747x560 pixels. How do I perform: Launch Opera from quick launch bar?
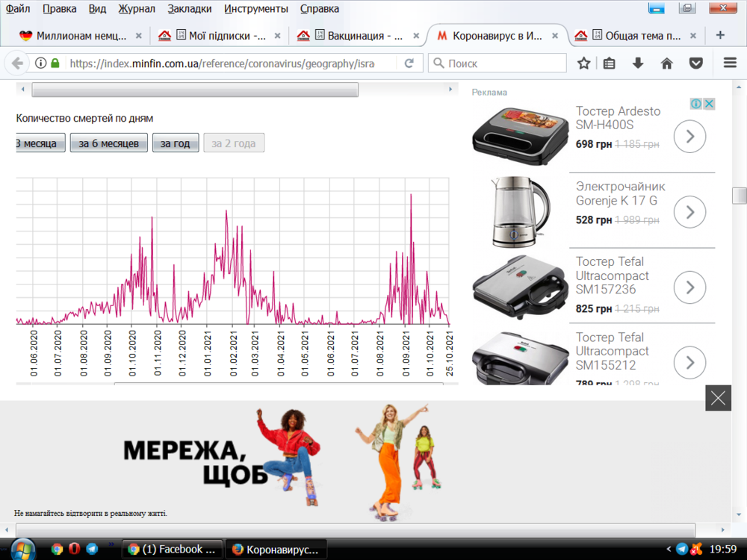pos(74,549)
